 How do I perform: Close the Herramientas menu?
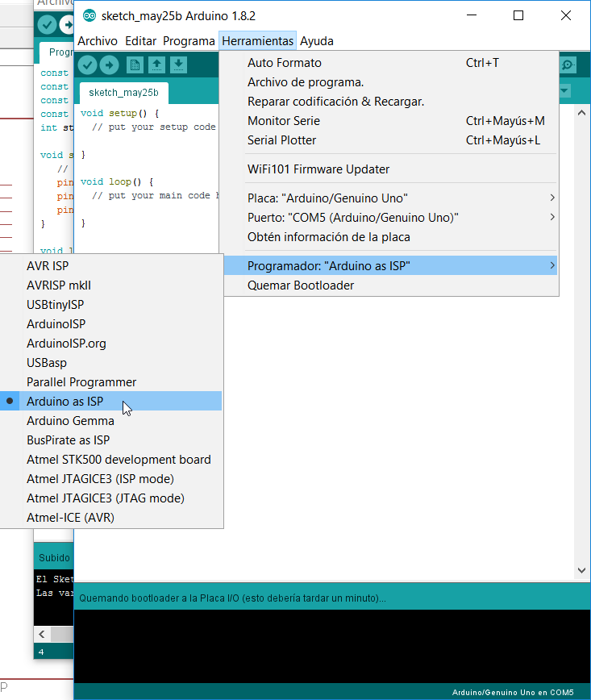(257, 41)
